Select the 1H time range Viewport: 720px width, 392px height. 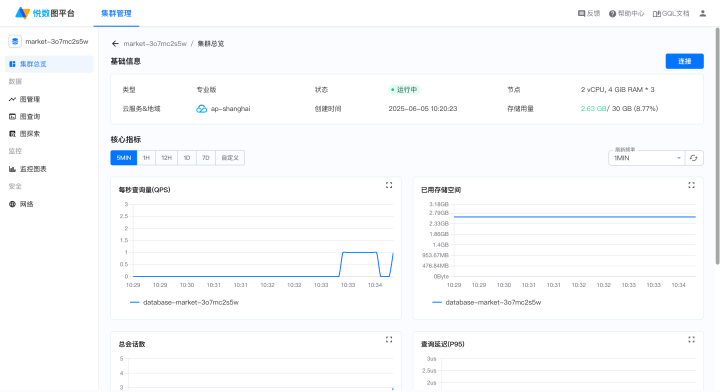[146, 157]
